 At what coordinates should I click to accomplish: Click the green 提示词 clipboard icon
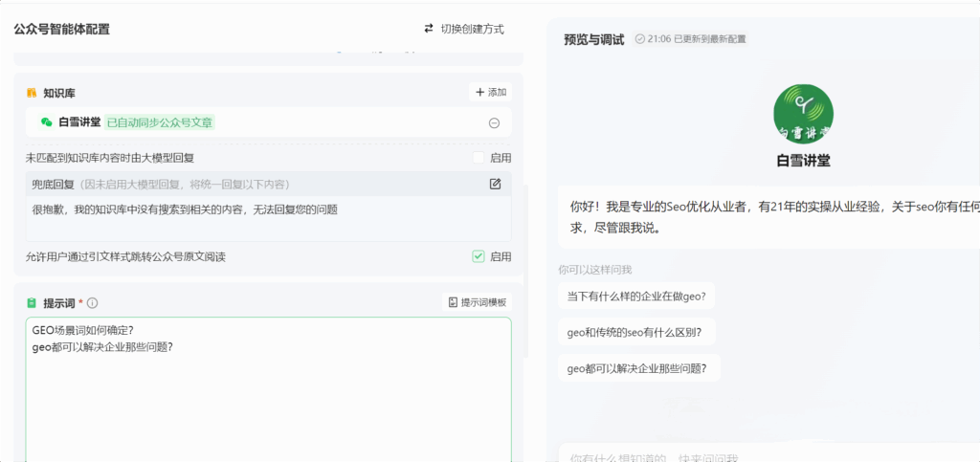[x=32, y=303]
